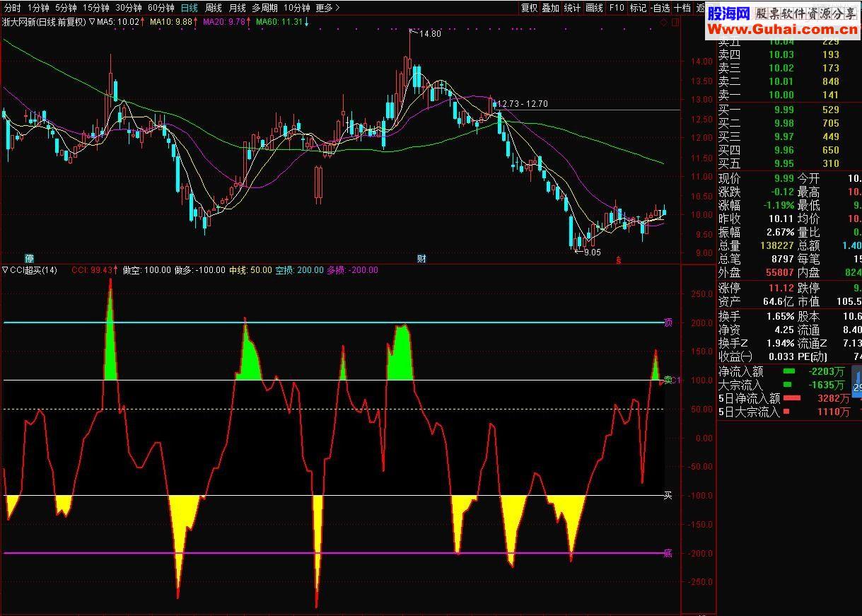Remove stock via -自选 button
The image size is (862, 616).
pyautogui.click(x=660, y=8)
